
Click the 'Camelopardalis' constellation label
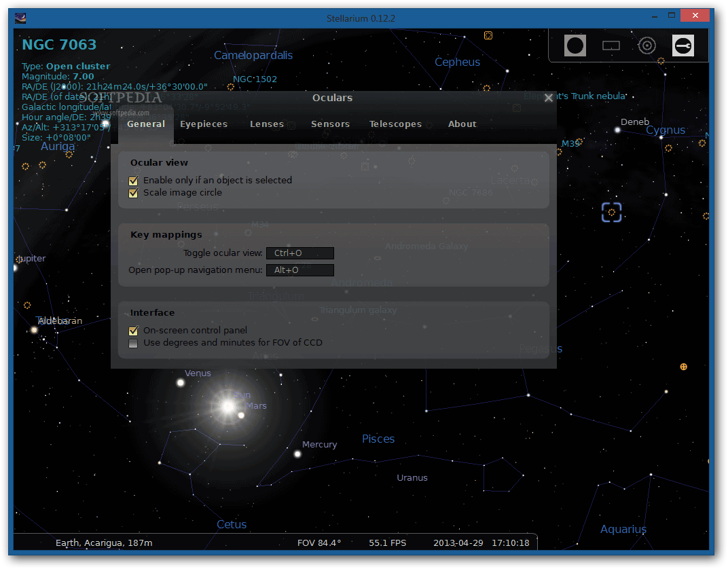click(253, 55)
